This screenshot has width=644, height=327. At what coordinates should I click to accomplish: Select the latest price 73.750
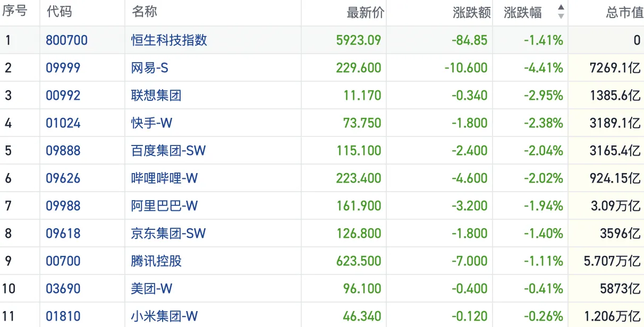[x=362, y=123]
